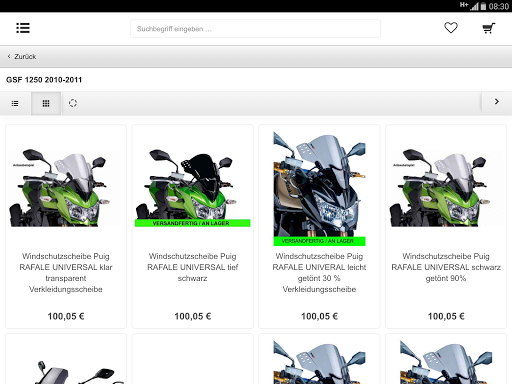Open second-row last product windshield thumbnail
This screenshot has height=384, width=512.
pyautogui.click(x=446, y=362)
